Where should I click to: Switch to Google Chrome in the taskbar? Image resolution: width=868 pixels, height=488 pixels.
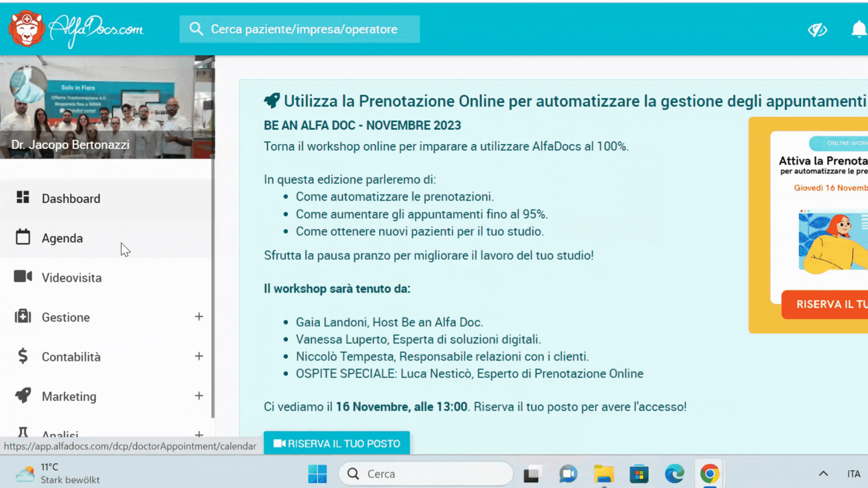tap(710, 474)
